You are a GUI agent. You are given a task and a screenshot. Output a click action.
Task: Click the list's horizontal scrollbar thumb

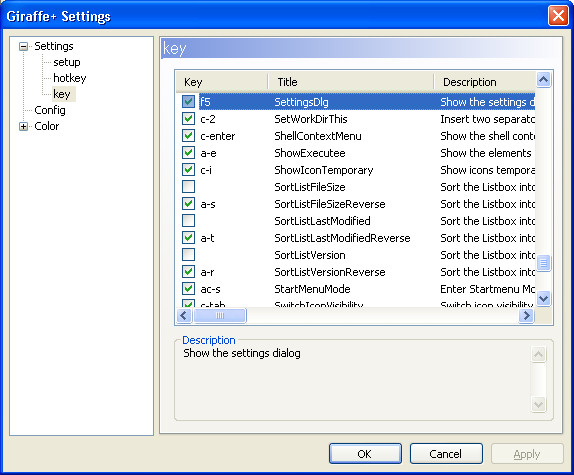(x=220, y=315)
